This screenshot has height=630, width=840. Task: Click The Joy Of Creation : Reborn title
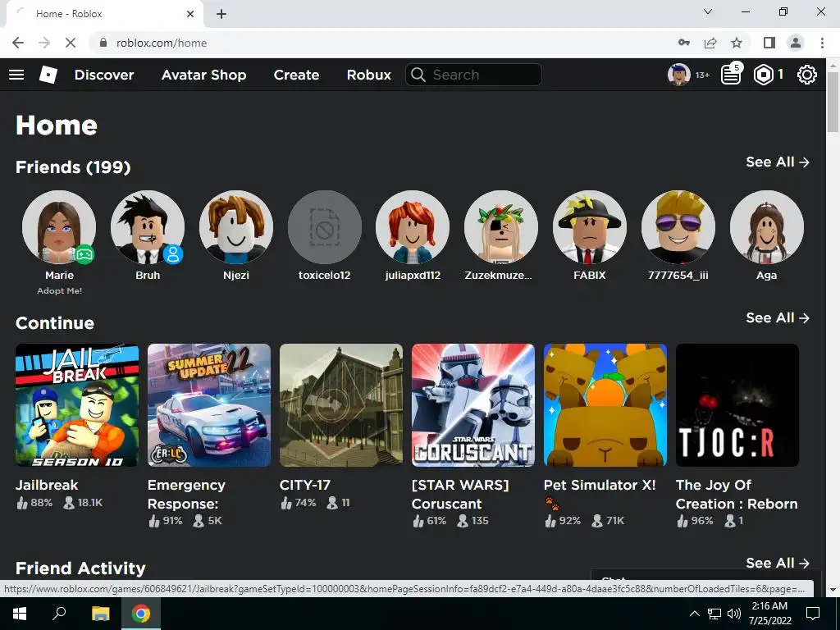pyautogui.click(x=737, y=494)
